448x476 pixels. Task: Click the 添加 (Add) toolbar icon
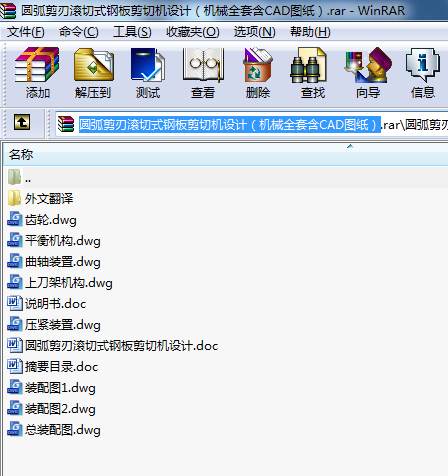click(x=37, y=65)
